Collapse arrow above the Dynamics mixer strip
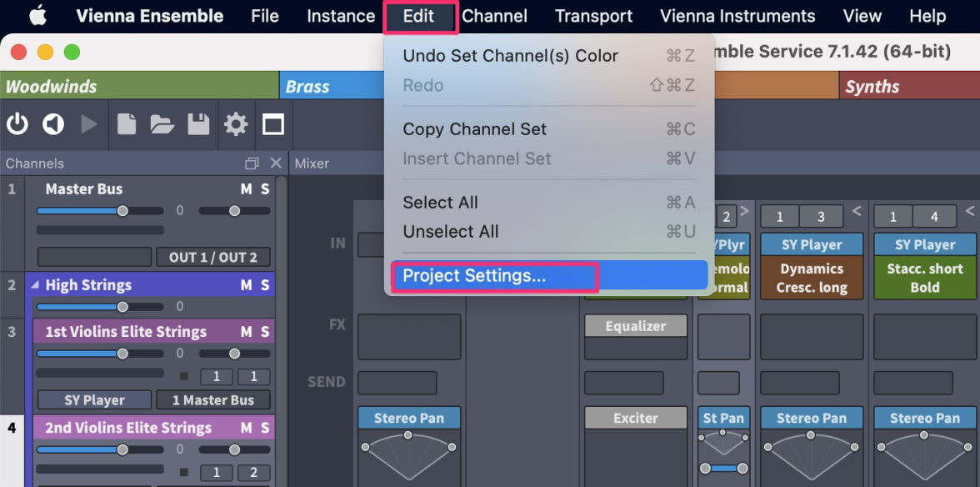Viewport: 980px width, 487px height. (857, 211)
